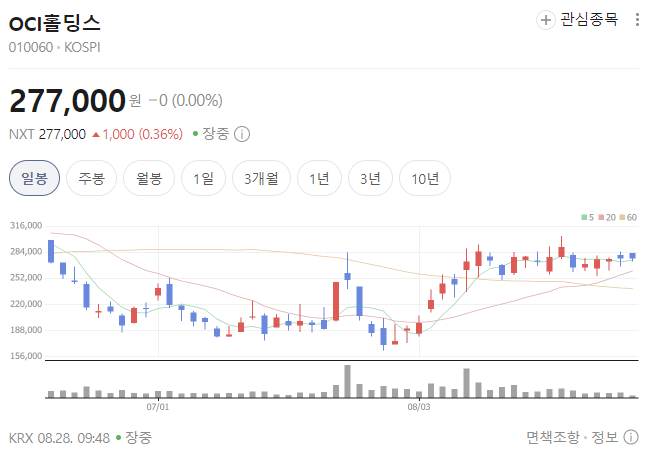
Task: Toggle the 20-day moving average legend
Action: 607,217
